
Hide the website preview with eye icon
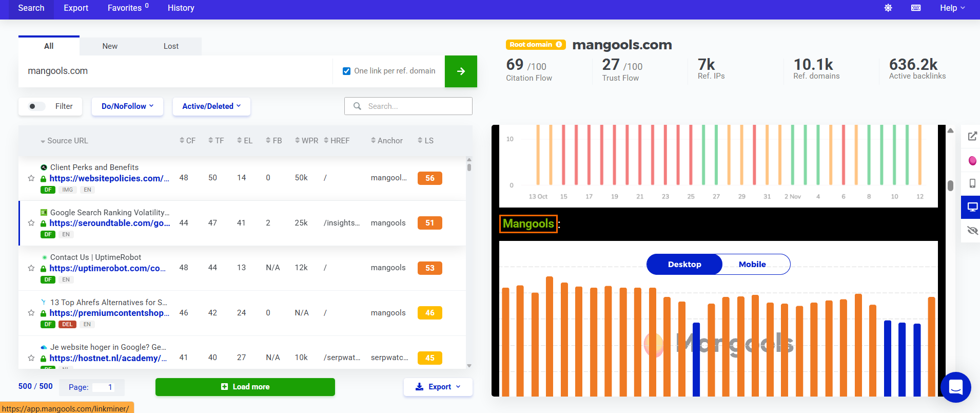pos(972,230)
